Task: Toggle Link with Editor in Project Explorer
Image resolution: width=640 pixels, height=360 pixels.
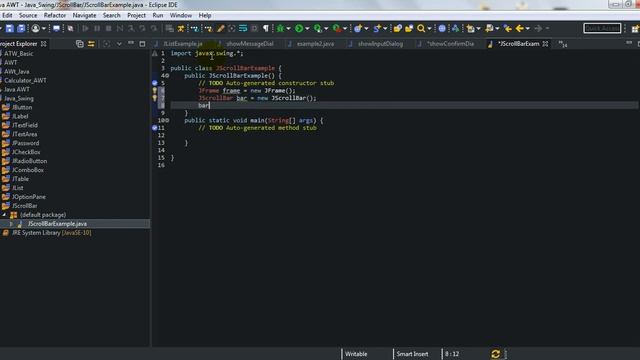Action: [91, 44]
